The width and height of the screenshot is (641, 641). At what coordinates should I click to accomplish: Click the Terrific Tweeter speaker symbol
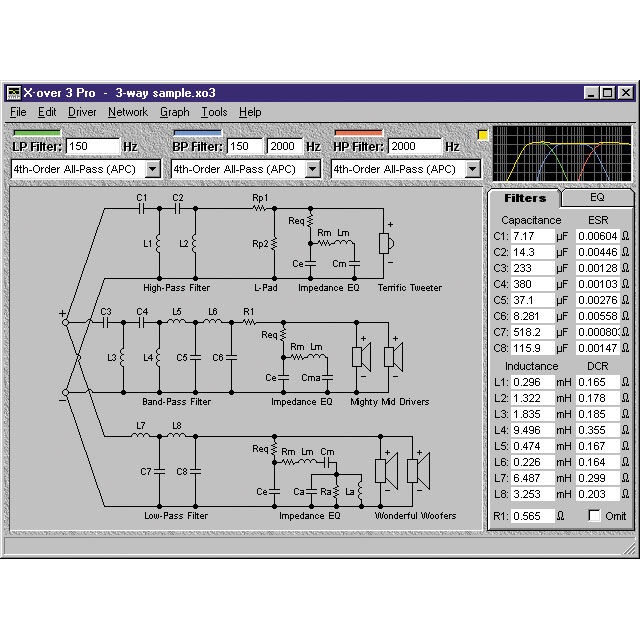(386, 244)
